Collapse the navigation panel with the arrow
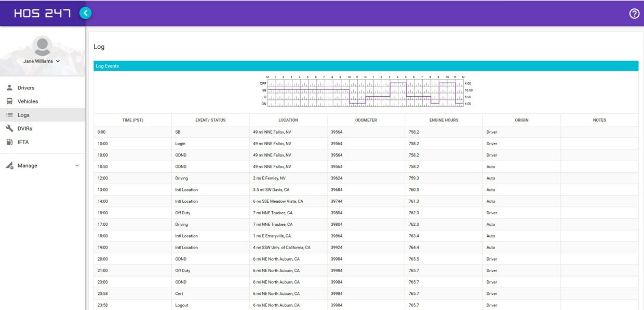This screenshot has width=644, height=310. [x=85, y=12]
